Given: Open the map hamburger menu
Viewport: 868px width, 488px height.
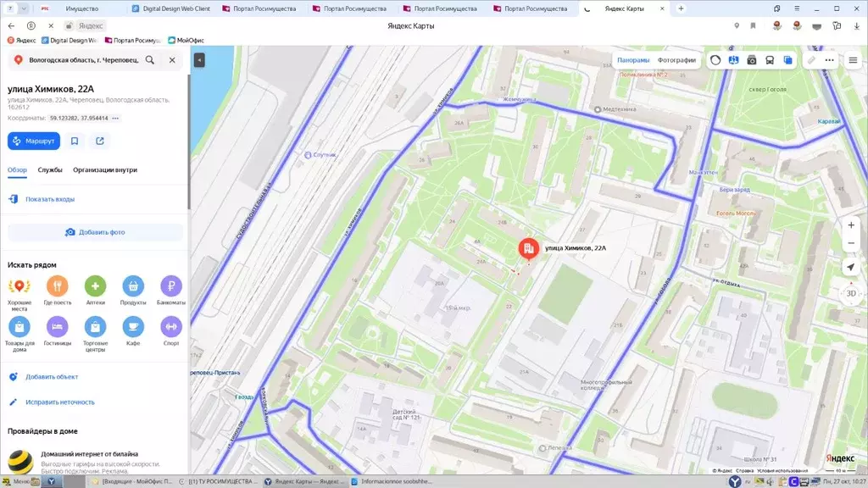Looking at the screenshot, I should pyautogui.click(x=853, y=60).
